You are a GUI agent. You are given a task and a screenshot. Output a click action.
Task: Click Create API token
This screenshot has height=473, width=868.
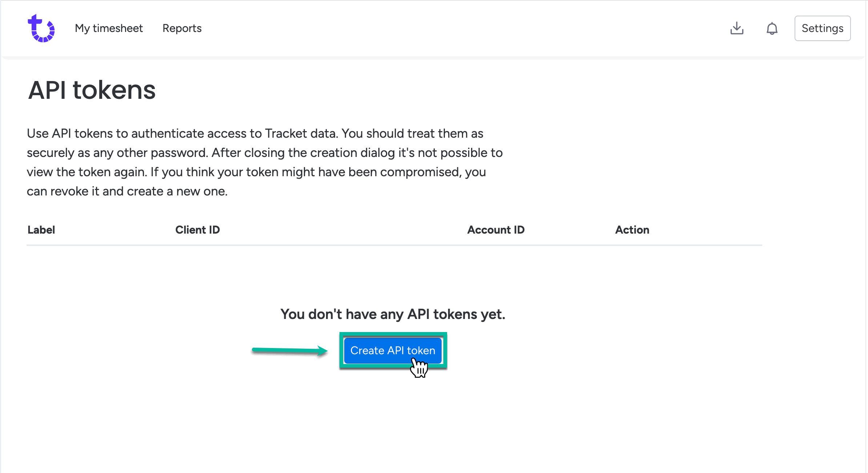(x=393, y=350)
